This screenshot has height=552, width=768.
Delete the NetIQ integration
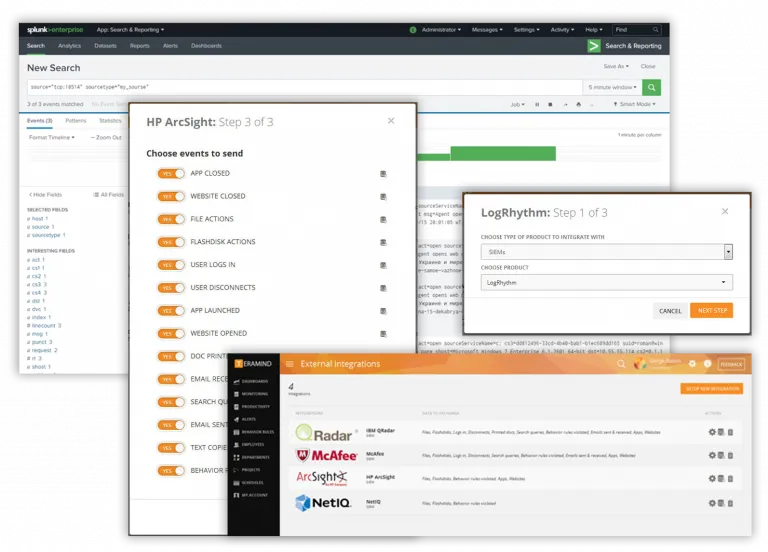point(730,503)
